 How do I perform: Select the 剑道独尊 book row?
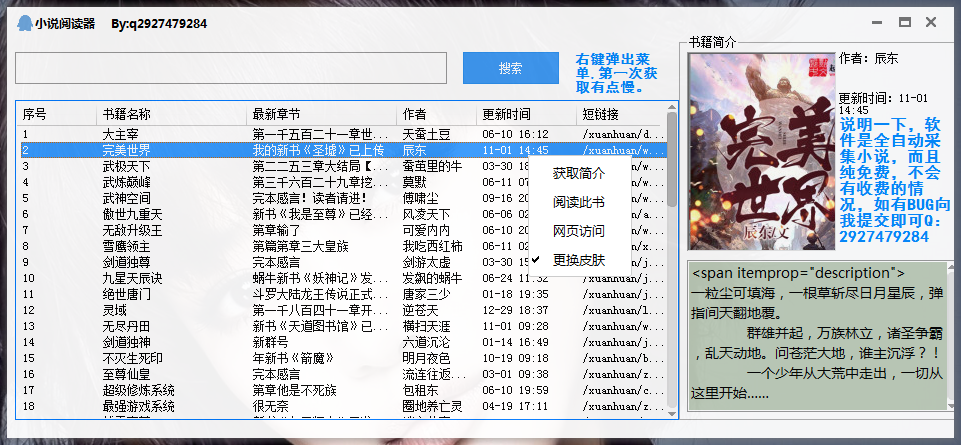(x=343, y=262)
